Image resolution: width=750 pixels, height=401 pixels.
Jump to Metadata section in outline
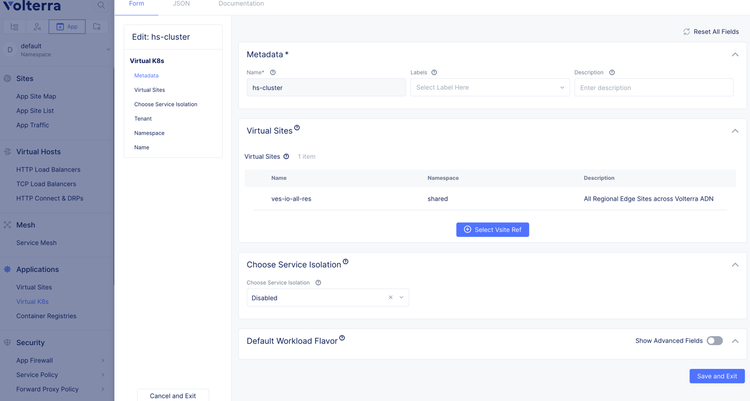pyautogui.click(x=146, y=76)
